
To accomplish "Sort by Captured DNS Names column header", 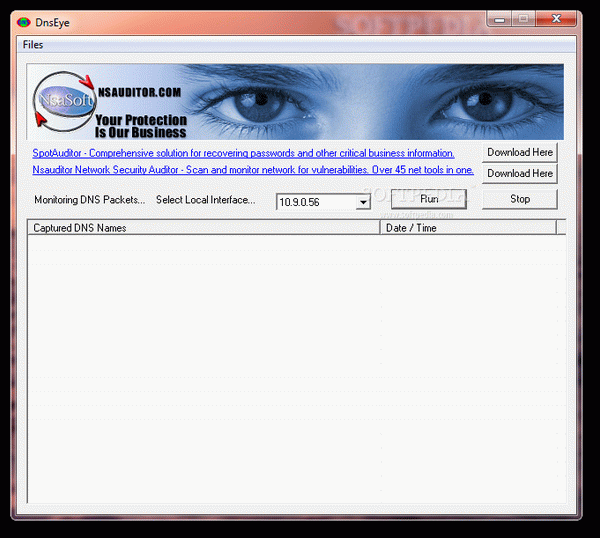I will pyautogui.click(x=204, y=228).
